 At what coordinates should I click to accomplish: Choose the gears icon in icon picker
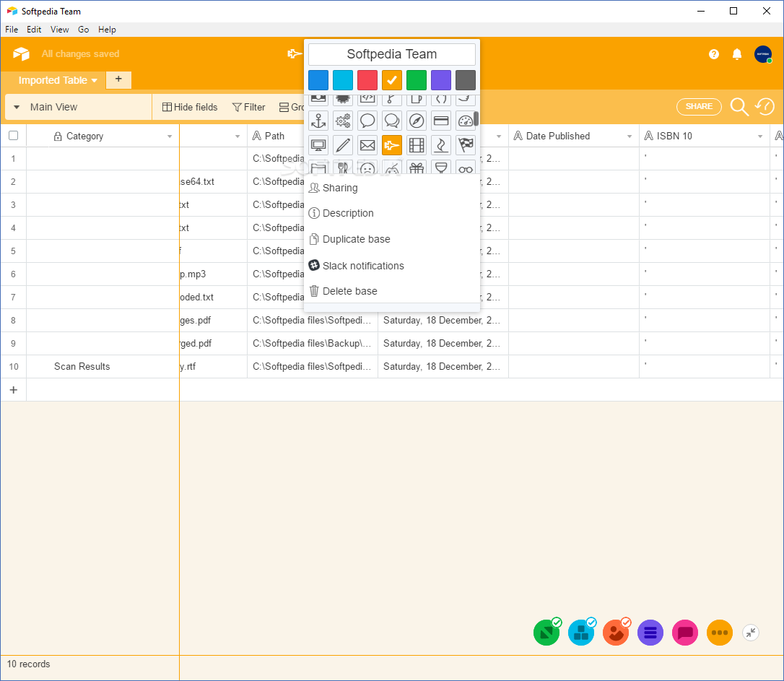[343, 121]
